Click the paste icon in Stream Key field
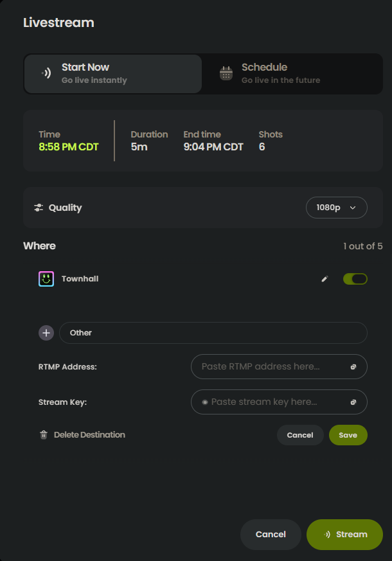Image resolution: width=392 pixels, height=561 pixels. pyautogui.click(x=353, y=402)
